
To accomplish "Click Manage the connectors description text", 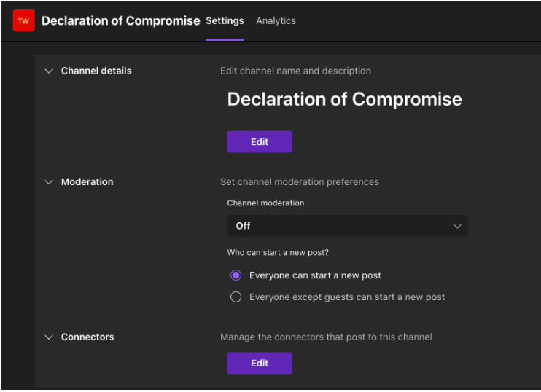I will coord(326,337).
